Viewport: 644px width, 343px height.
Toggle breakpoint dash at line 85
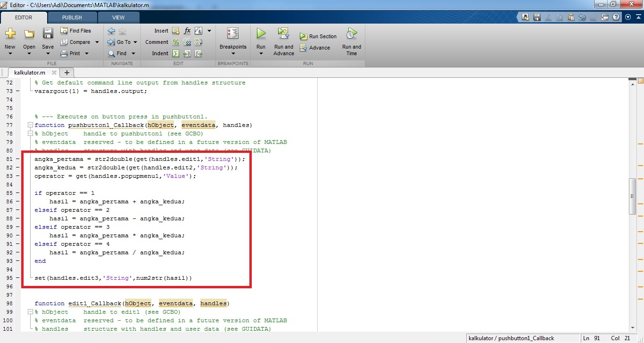tap(18, 193)
